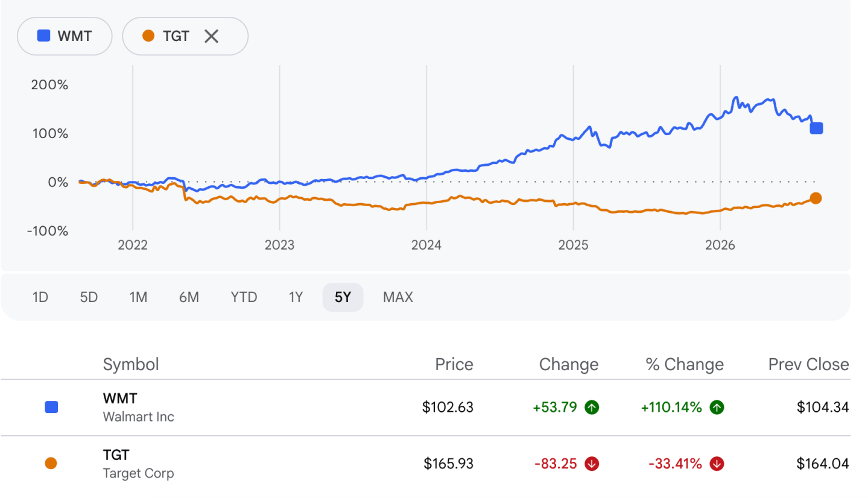Click the 200% label on the y-axis
The width and height of the screenshot is (868, 498).
[49, 85]
